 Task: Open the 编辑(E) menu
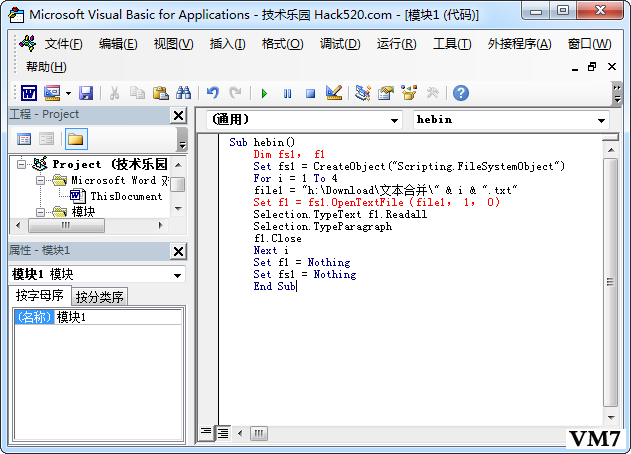pos(118,44)
